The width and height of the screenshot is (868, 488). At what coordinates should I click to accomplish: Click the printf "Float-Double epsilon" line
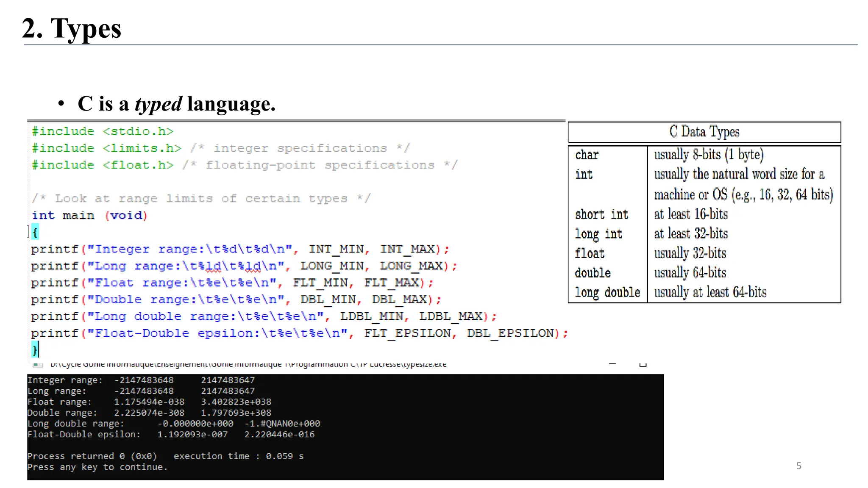click(x=299, y=333)
